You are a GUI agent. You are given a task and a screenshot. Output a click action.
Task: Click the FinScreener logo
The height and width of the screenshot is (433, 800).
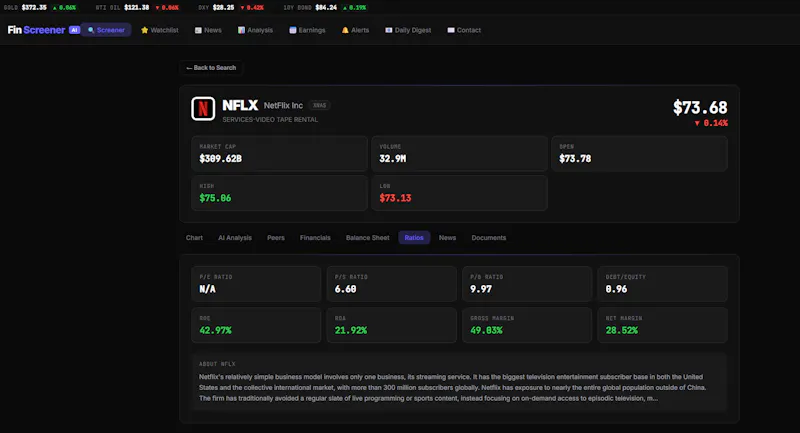point(36,30)
